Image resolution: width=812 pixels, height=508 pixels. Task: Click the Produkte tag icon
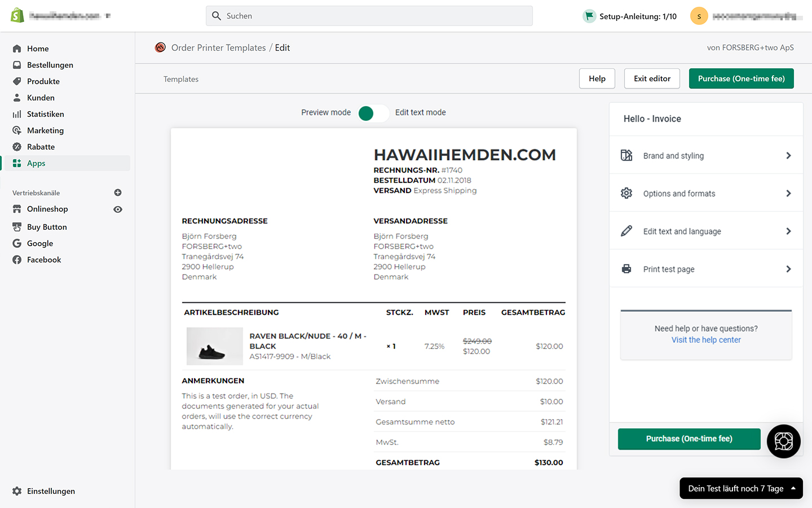(17, 81)
